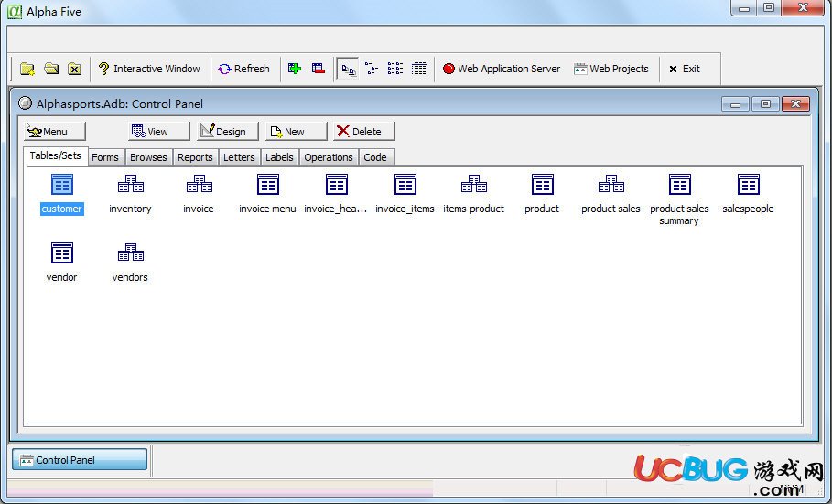Switch to large icons view
This screenshot has width=832, height=504.
[348, 69]
